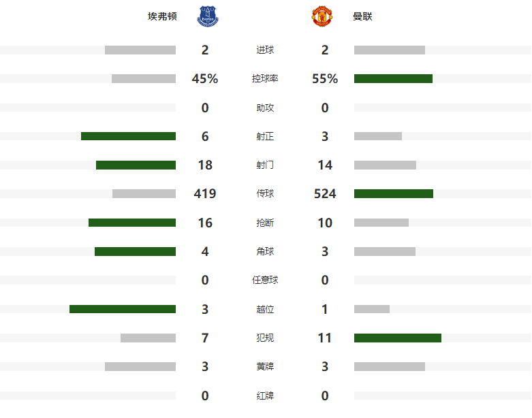
Task: Click Manchester United's green possession bar
Action: pyautogui.click(x=393, y=79)
